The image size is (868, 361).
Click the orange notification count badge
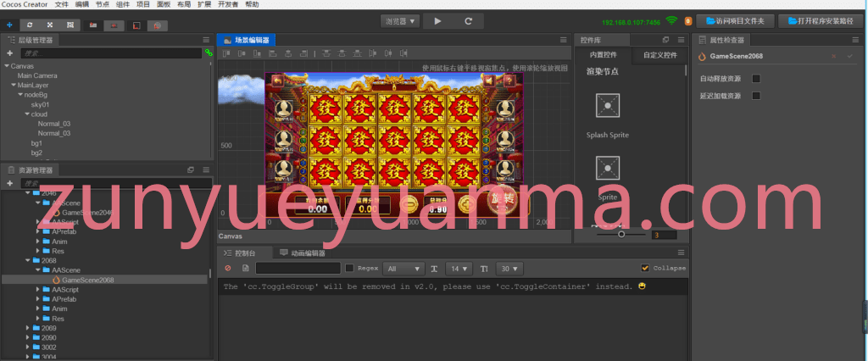click(x=688, y=21)
